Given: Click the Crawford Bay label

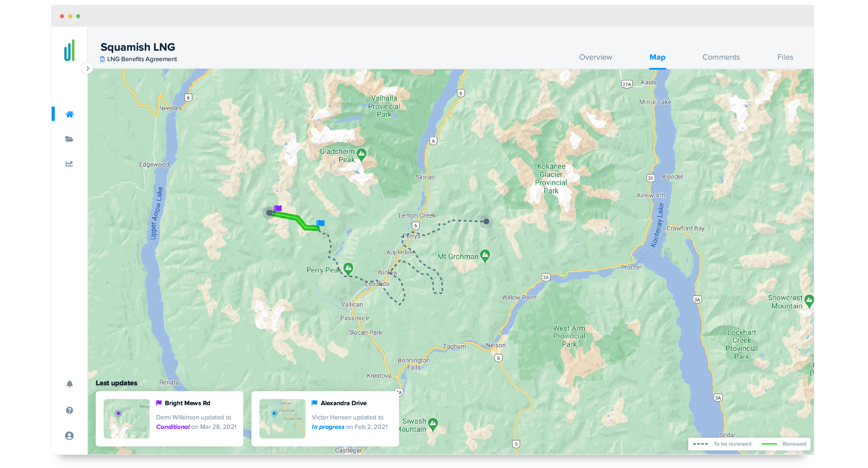Looking at the screenshot, I should (685, 228).
